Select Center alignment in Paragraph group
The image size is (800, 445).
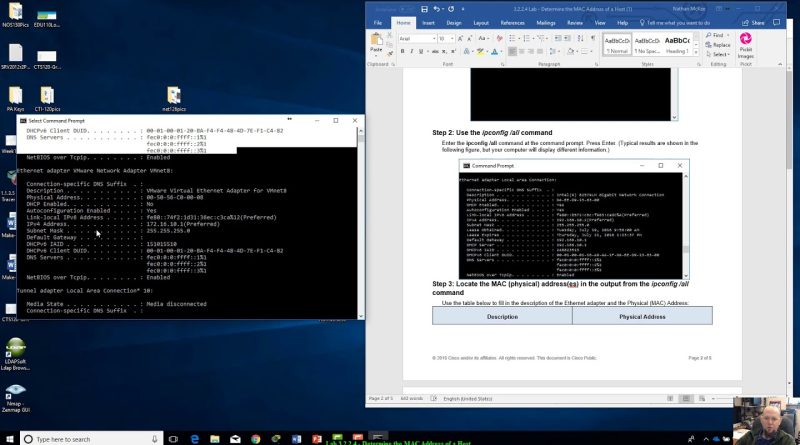(521, 52)
